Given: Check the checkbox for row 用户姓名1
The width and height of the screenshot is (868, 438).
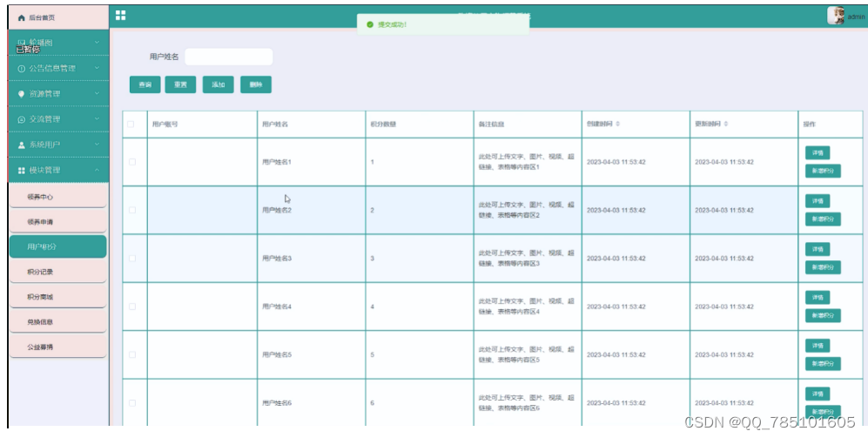Looking at the screenshot, I should point(132,162).
